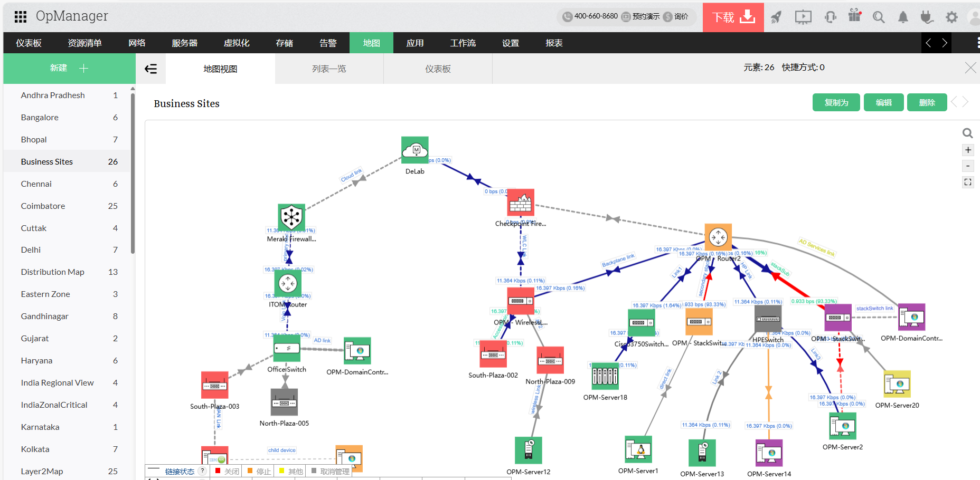Viewport: 980px width, 480px height.
Task: Click the 复制为 button
Action: pyautogui.click(x=836, y=102)
